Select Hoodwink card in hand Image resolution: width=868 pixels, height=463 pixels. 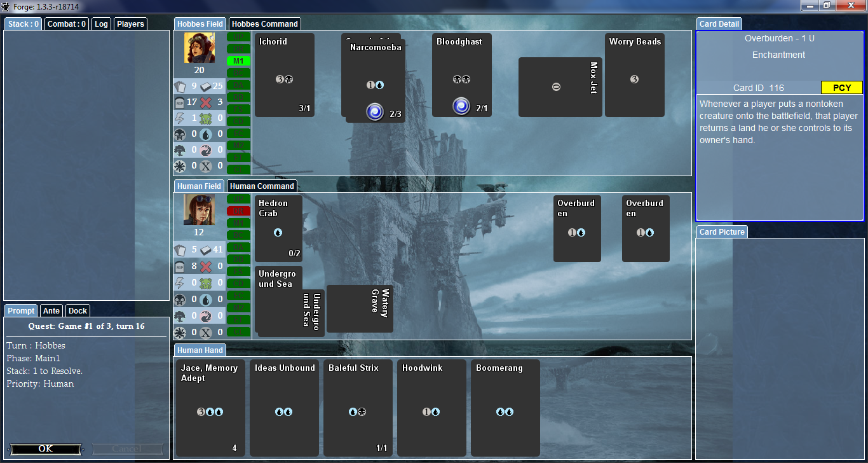pyautogui.click(x=431, y=408)
